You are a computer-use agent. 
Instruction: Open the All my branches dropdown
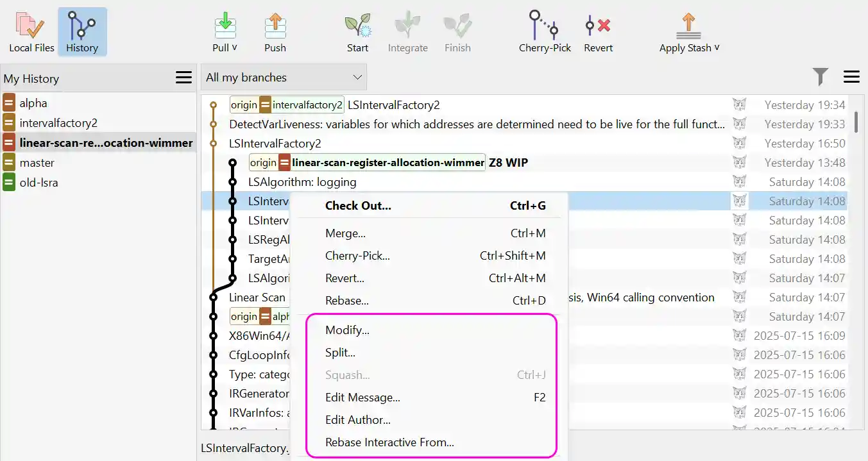[x=282, y=76]
